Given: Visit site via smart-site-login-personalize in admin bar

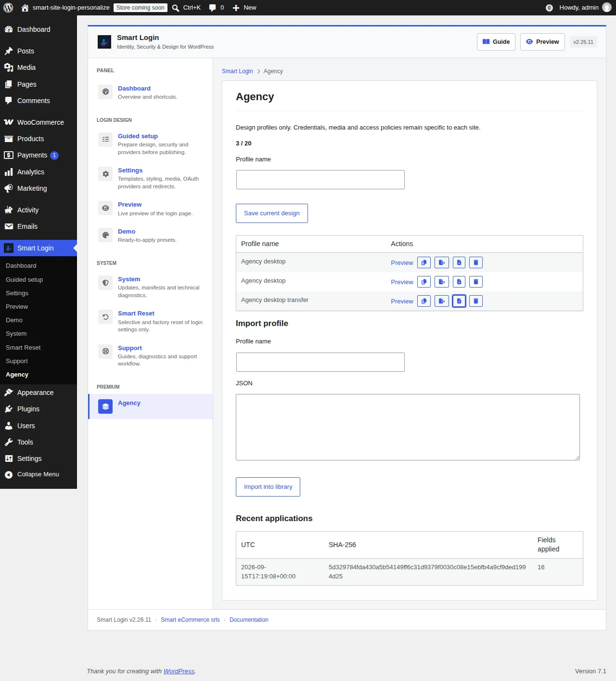Looking at the screenshot, I should [x=65, y=8].
